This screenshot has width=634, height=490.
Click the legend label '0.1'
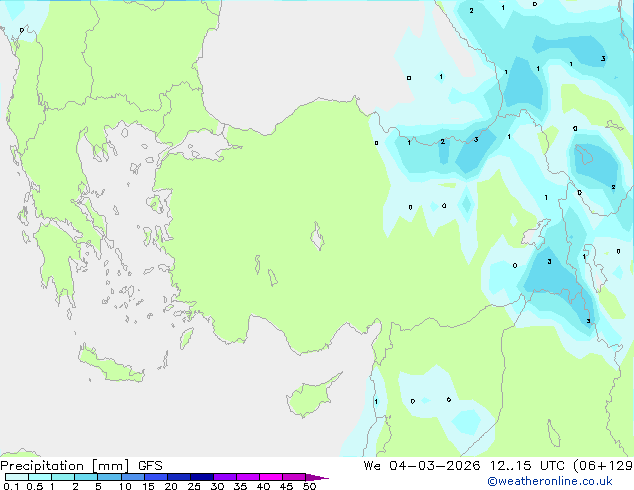coord(11,486)
